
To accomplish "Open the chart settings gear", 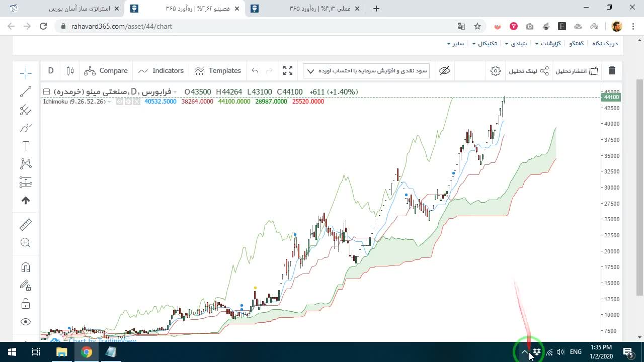I will [x=496, y=71].
